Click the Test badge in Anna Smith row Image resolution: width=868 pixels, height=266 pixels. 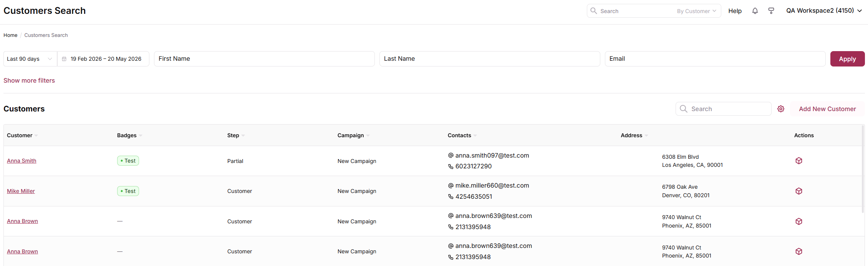[x=128, y=161]
